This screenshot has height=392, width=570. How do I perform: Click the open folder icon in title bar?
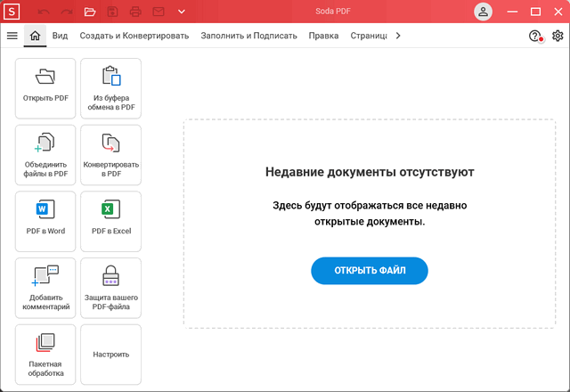point(90,12)
